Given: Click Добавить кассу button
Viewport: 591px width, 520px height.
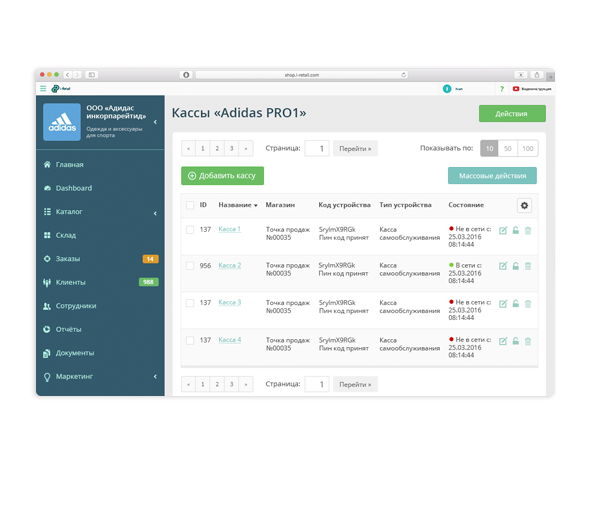Looking at the screenshot, I should pos(222,176).
